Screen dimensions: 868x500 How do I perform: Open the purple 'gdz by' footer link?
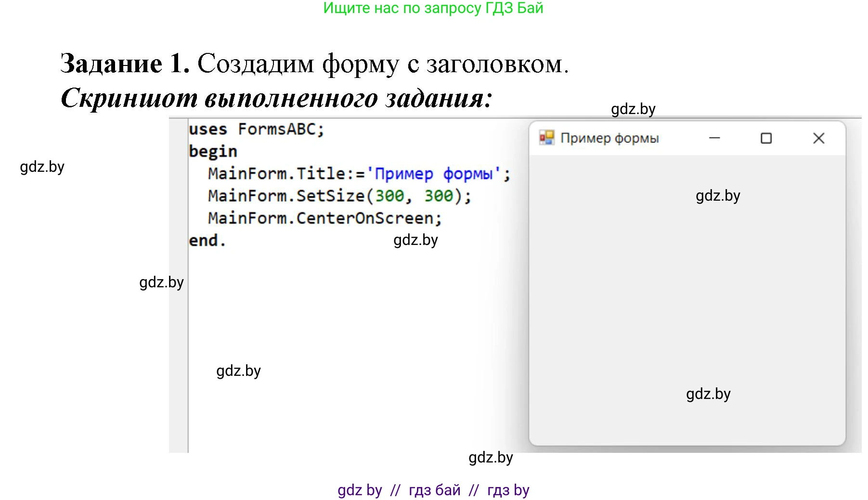click(360, 490)
